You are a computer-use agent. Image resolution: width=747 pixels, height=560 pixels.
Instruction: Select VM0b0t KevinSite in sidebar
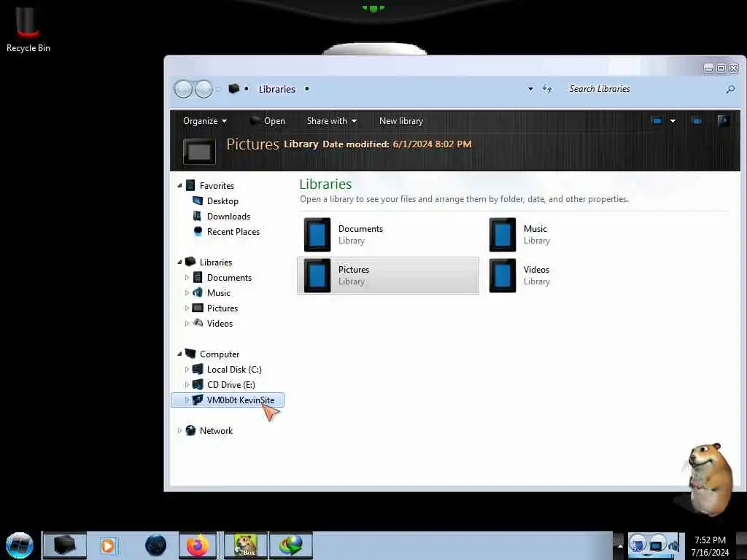[x=228, y=400]
